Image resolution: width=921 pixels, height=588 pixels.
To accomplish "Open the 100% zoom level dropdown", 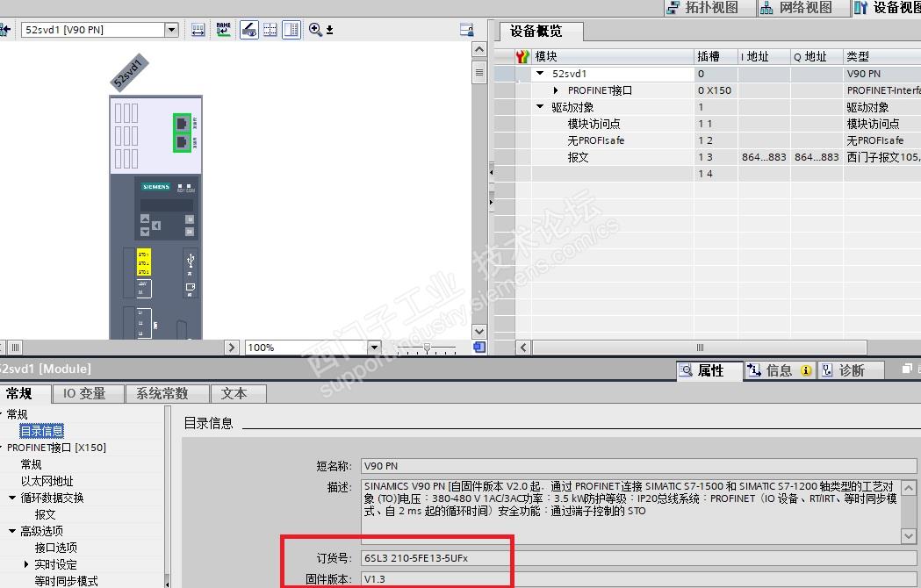I will point(374,348).
